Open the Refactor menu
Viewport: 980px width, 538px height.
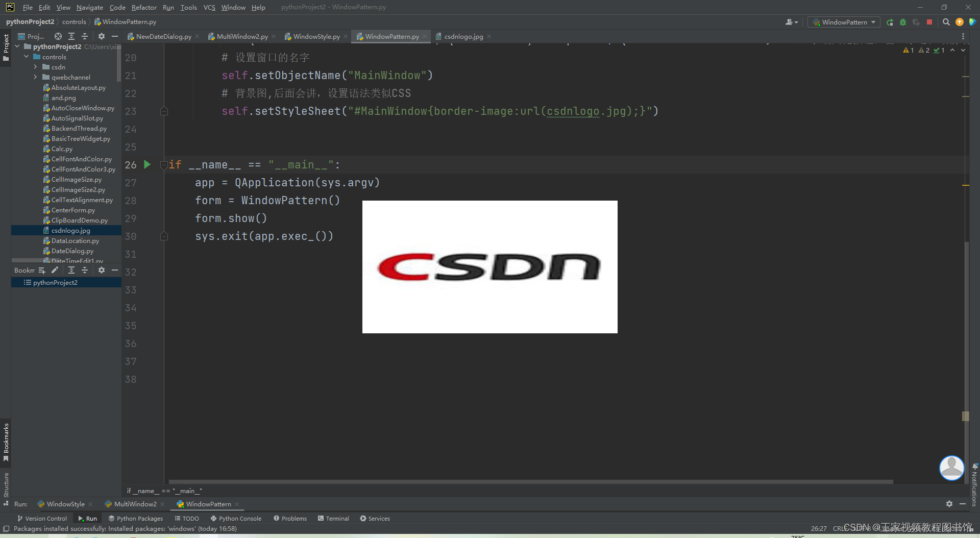click(144, 7)
